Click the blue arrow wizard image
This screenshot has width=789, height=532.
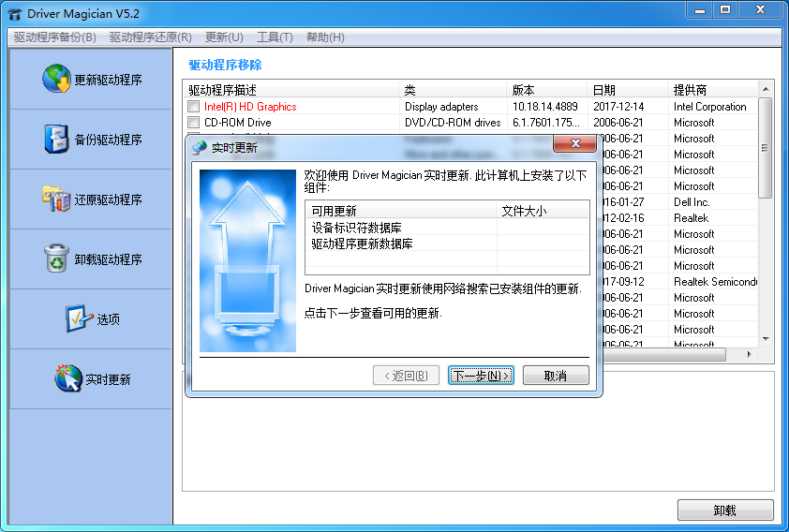[x=247, y=260]
